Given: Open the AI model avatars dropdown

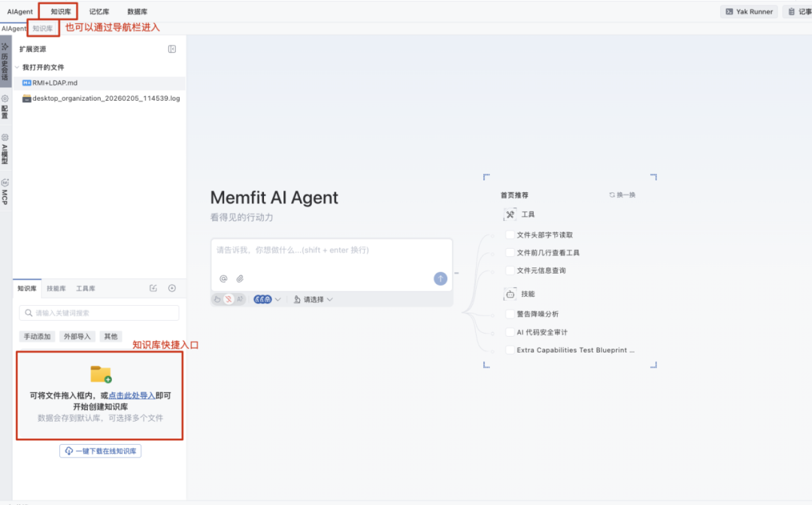Looking at the screenshot, I should (267, 300).
